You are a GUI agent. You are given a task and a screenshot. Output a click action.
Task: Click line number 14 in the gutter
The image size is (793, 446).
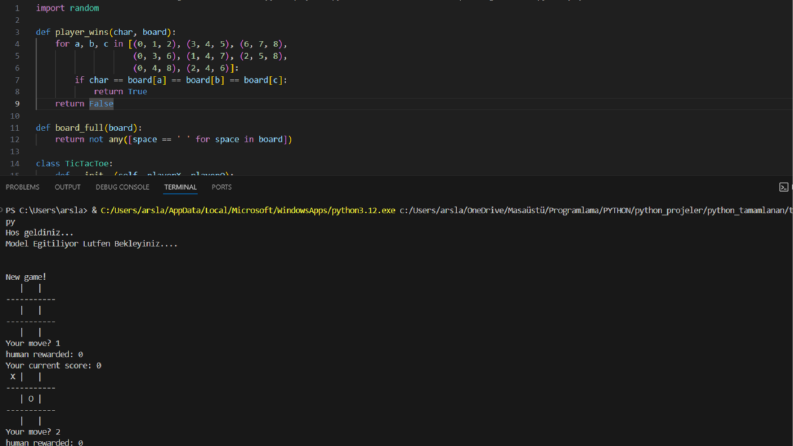[x=15, y=163]
